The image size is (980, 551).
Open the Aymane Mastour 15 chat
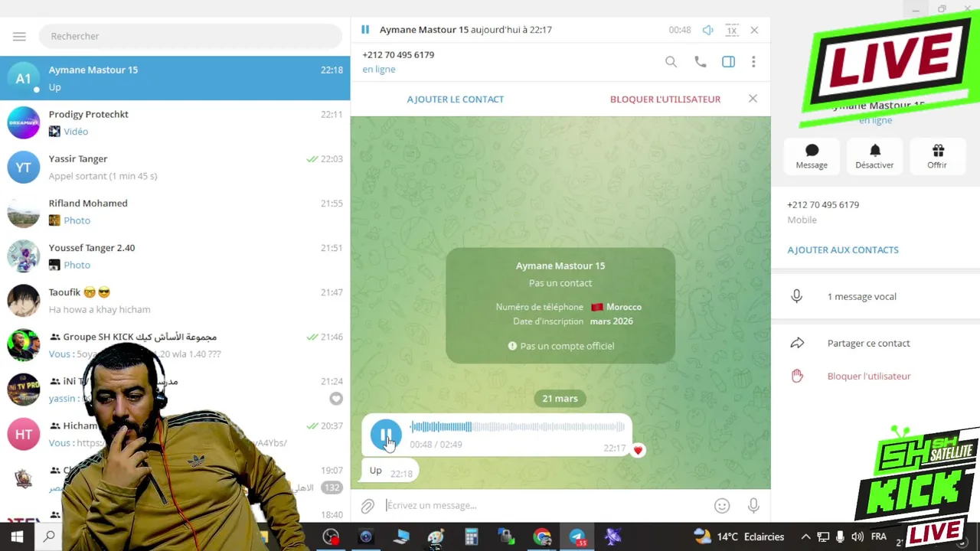point(175,78)
